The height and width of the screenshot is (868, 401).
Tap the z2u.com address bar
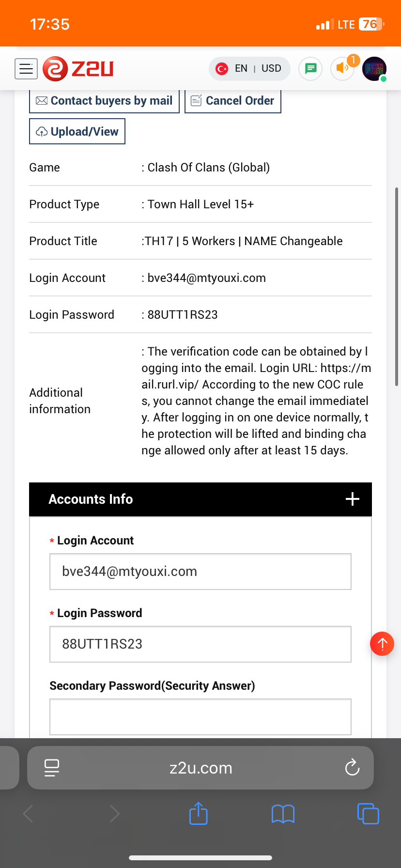click(x=200, y=768)
